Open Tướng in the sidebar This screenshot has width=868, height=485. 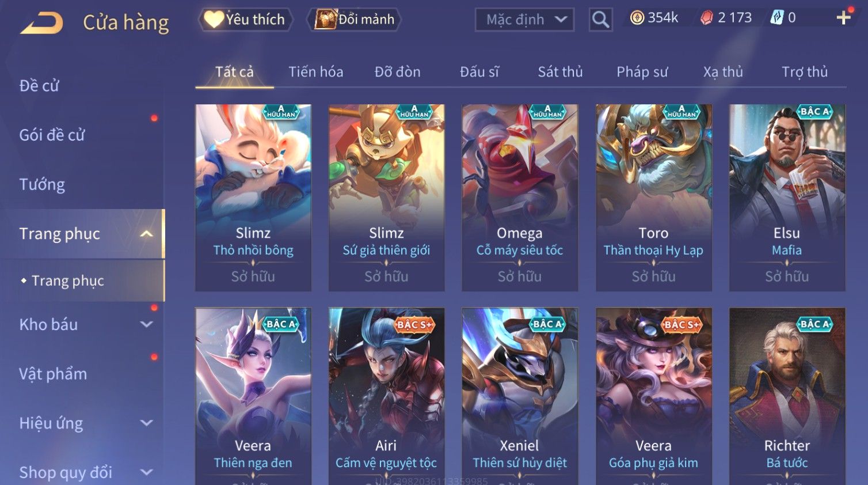click(x=42, y=184)
